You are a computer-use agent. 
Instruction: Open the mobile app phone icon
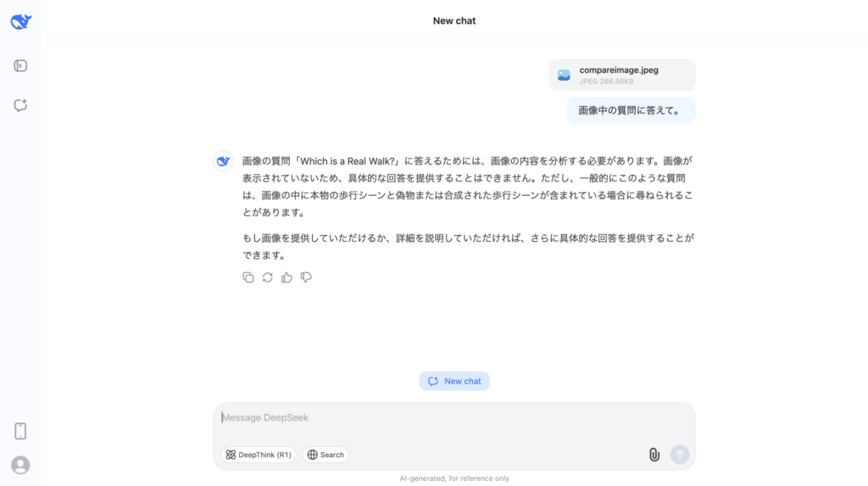point(20,431)
